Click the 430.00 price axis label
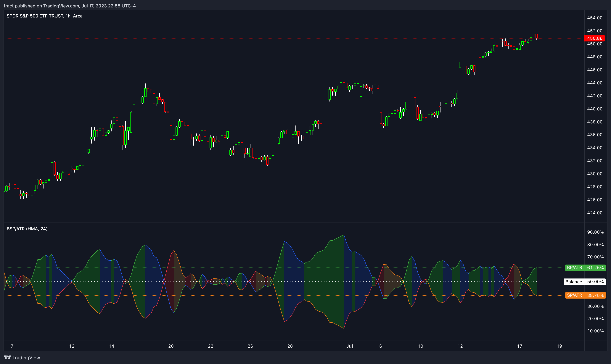 595,174
